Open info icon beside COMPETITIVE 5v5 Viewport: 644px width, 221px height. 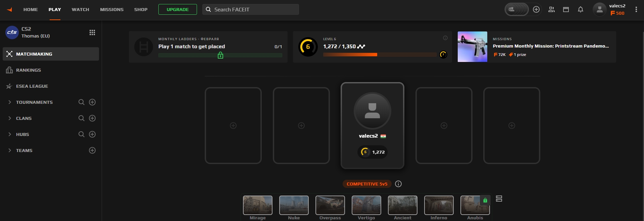[x=398, y=184]
